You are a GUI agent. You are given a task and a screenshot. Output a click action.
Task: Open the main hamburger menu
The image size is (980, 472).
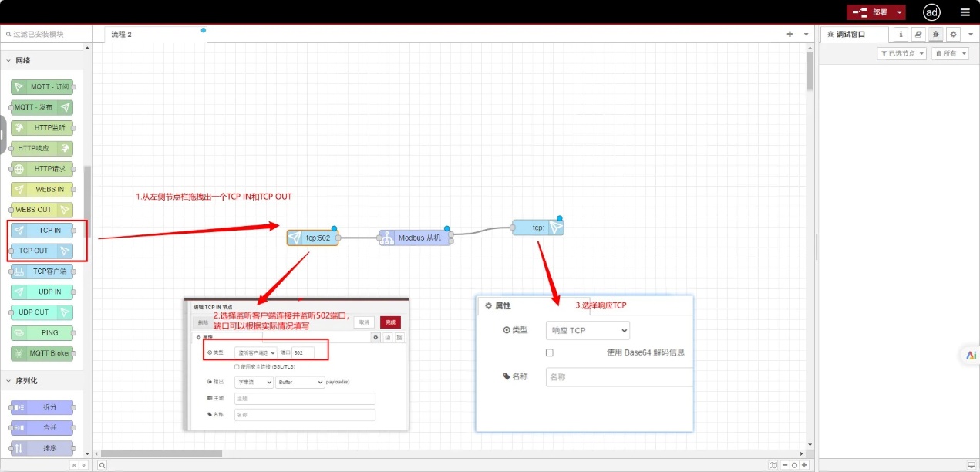tap(965, 12)
